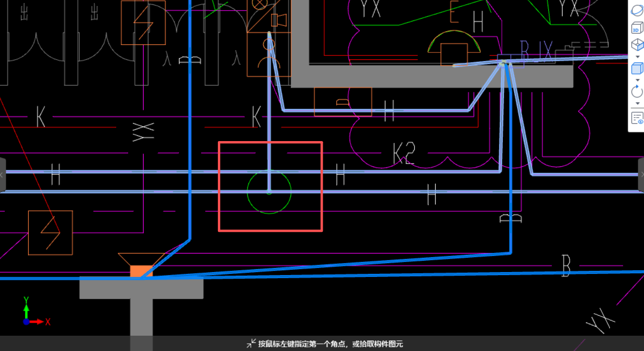Click the rotate view circular arrow icon

[637, 91]
